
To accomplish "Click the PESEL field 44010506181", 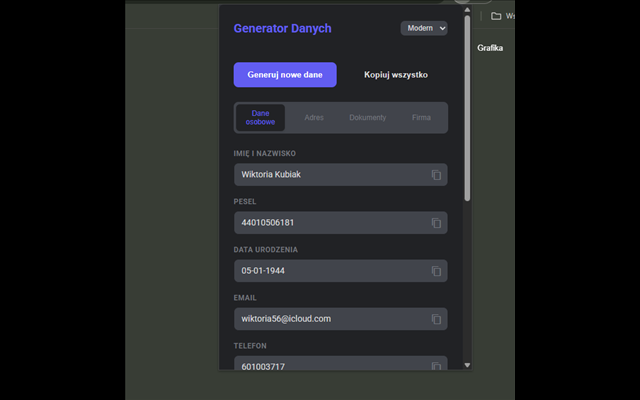I will pos(330,223).
